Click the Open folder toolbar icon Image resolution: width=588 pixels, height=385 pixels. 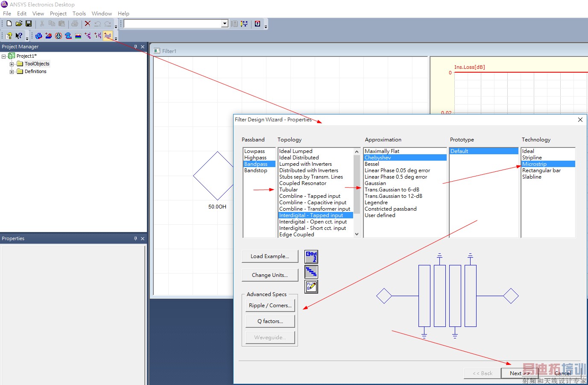19,24
